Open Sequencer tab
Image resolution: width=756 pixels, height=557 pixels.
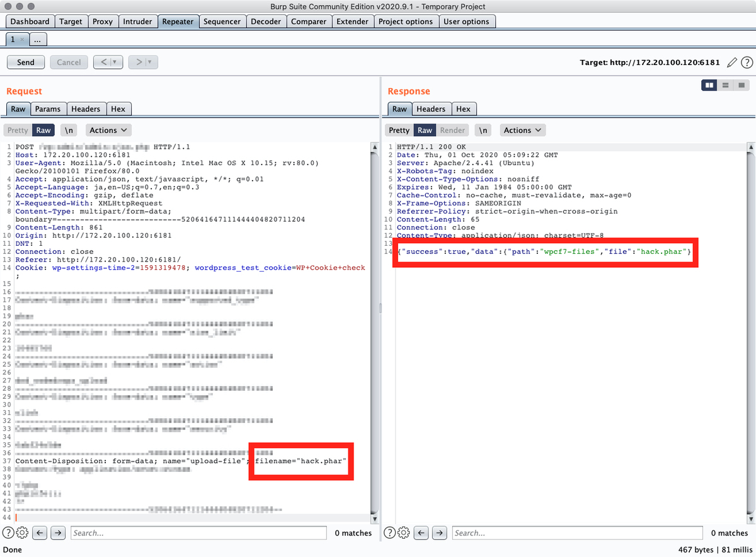[222, 21]
